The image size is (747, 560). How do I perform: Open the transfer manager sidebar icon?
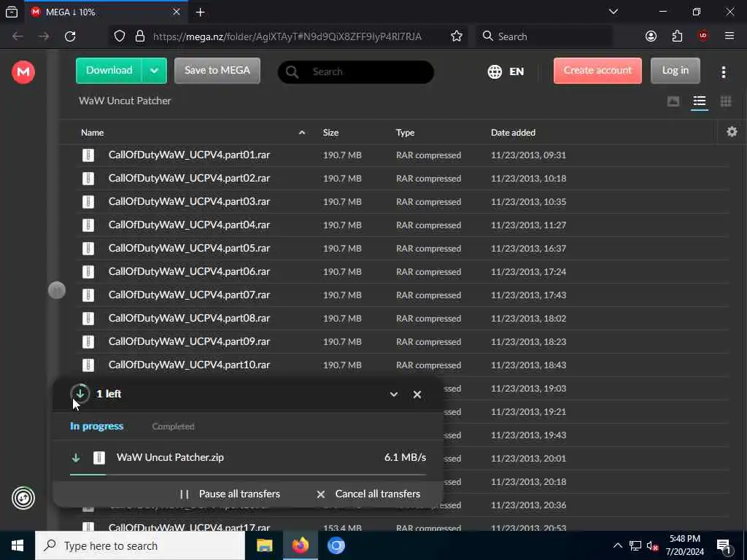(x=23, y=498)
